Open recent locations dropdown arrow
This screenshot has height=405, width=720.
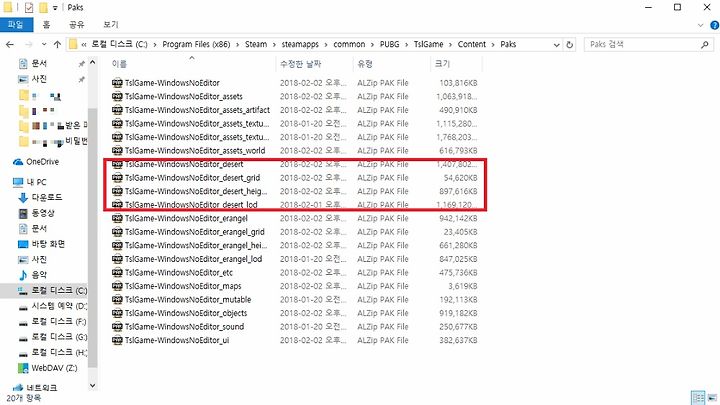tap(44, 45)
